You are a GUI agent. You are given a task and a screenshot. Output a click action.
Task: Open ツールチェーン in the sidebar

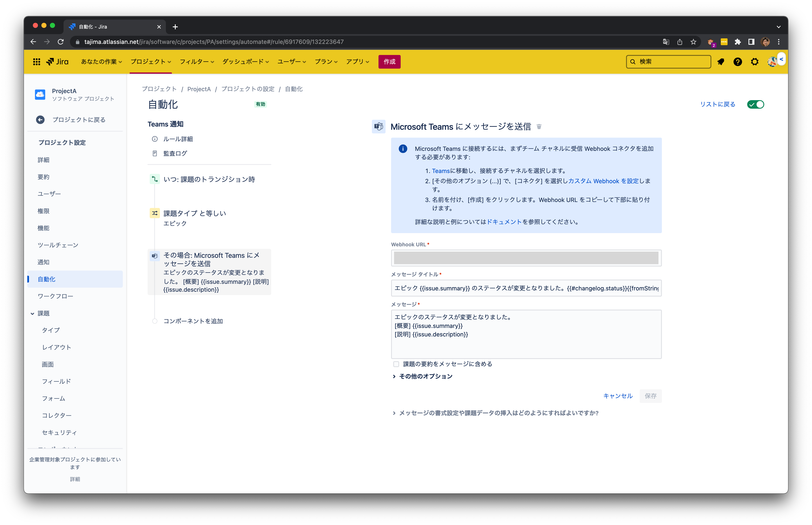click(58, 245)
